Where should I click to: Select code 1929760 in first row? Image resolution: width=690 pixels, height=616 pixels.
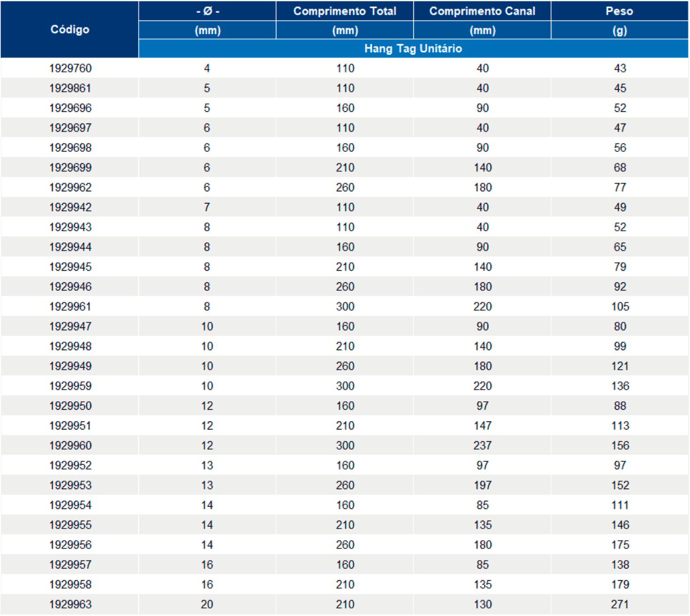click(x=70, y=69)
